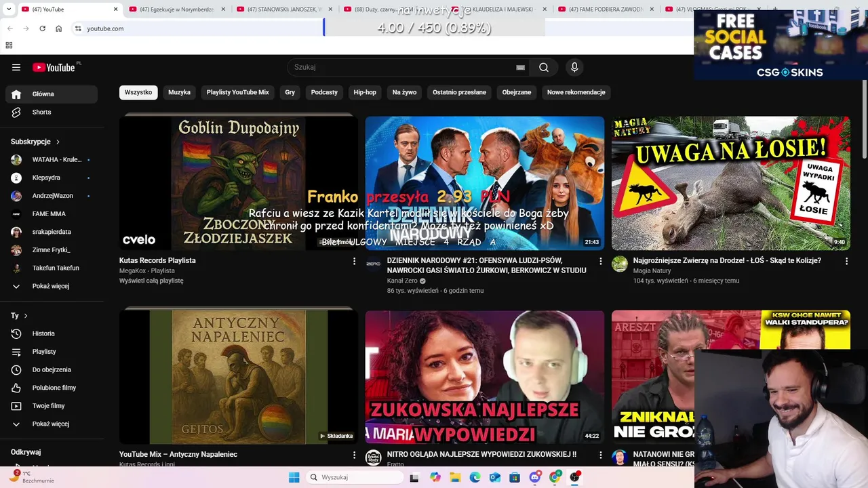Image resolution: width=868 pixels, height=488 pixels.
Task: Close the (47) YouTube browser tab
Action: pos(115,9)
